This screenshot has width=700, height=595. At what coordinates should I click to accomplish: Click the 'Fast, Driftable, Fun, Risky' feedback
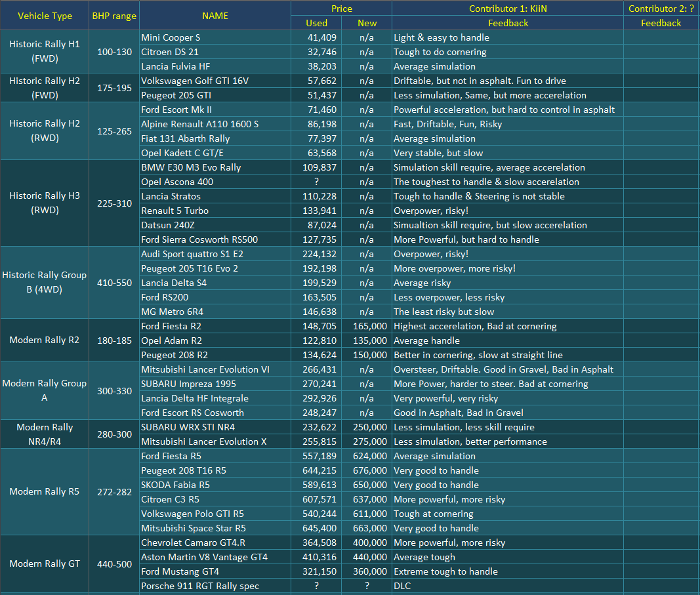click(507, 124)
